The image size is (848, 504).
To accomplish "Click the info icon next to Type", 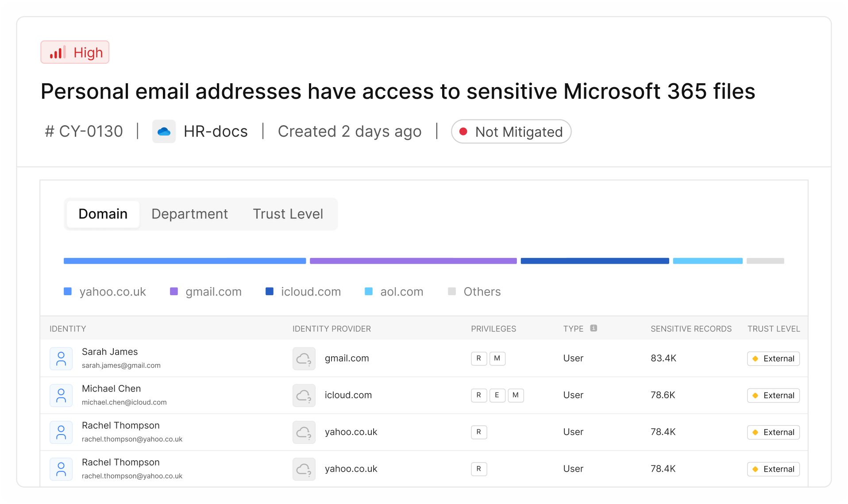I will click(x=594, y=328).
